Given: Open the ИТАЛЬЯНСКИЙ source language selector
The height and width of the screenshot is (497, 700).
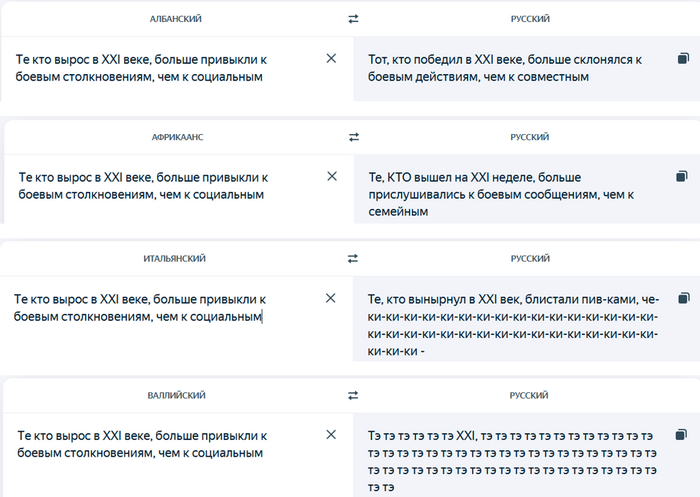Looking at the screenshot, I should click(x=176, y=258).
